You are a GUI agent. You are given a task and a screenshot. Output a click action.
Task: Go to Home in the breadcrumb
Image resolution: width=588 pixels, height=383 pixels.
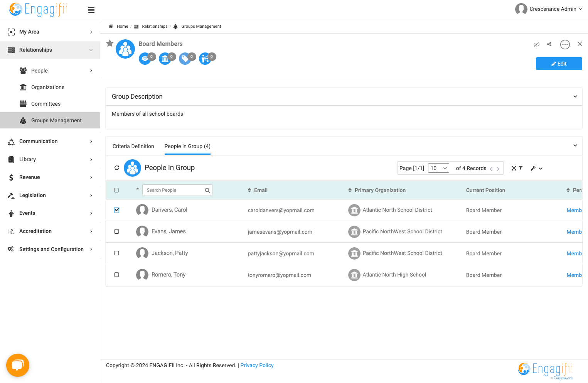click(122, 26)
